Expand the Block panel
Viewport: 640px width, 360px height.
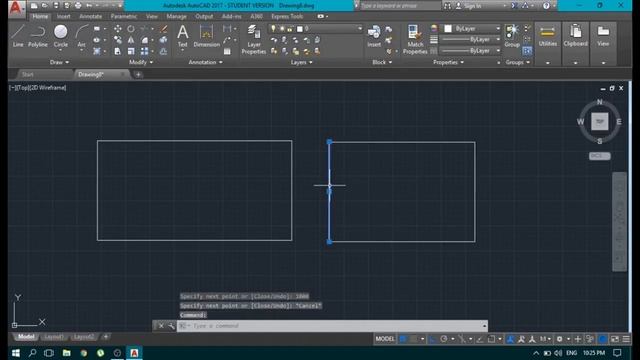point(382,62)
